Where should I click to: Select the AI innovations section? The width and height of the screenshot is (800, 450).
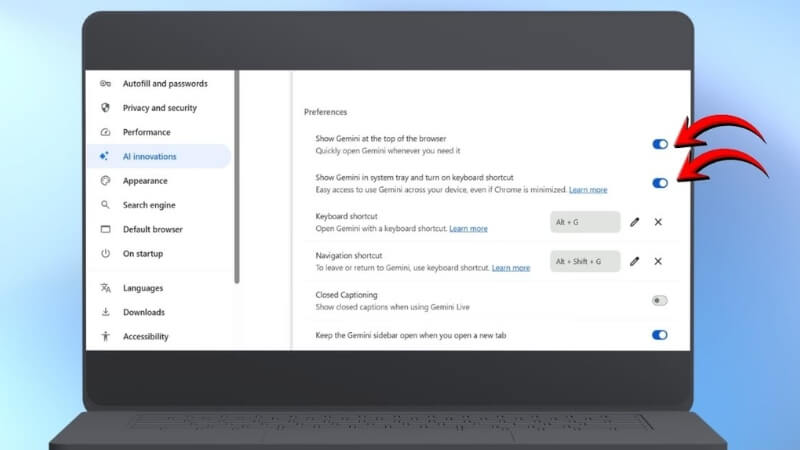pos(159,156)
